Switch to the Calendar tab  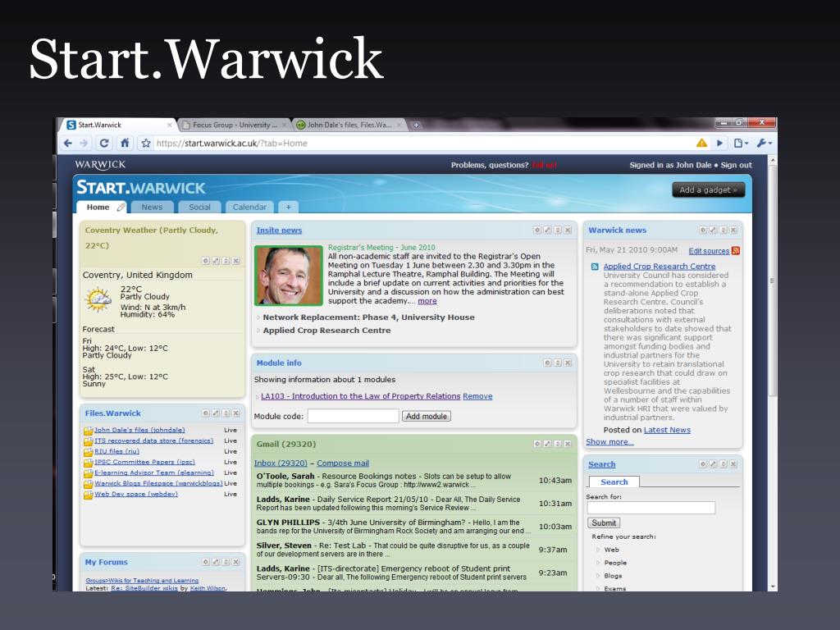click(x=249, y=208)
